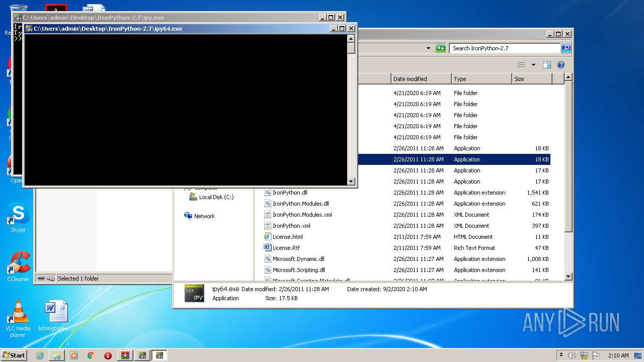Open the address bar history dropdown

(x=428, y=48)
